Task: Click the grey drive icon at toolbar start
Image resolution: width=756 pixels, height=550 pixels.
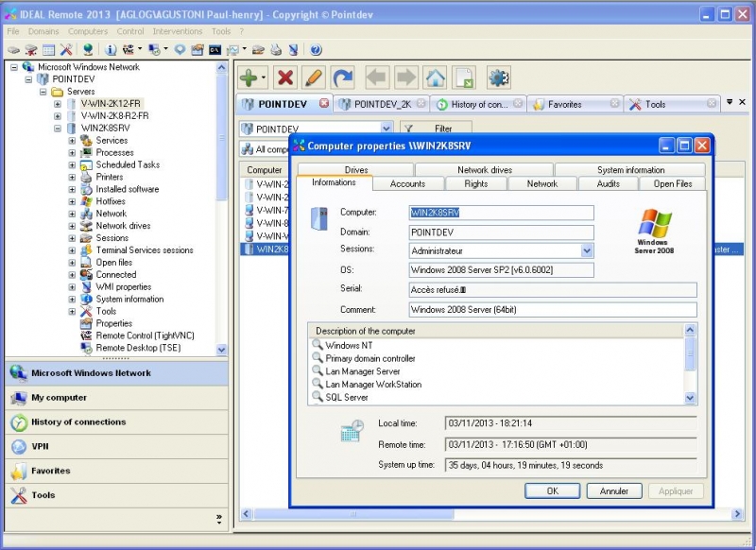Action: click(13, 50)
